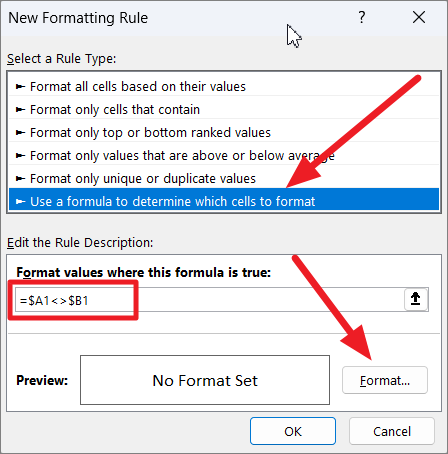Confirm the rule with OK
The height and width of the screenshot is (454, 448).
point(293,431)
